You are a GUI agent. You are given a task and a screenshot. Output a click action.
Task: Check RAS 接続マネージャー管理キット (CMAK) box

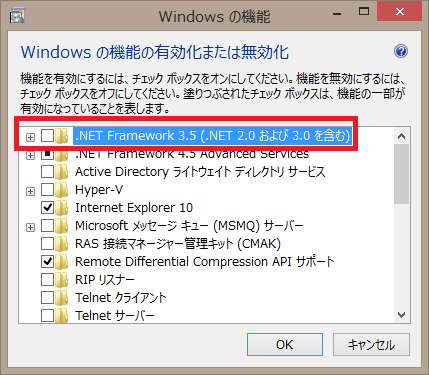pos(47,244)
